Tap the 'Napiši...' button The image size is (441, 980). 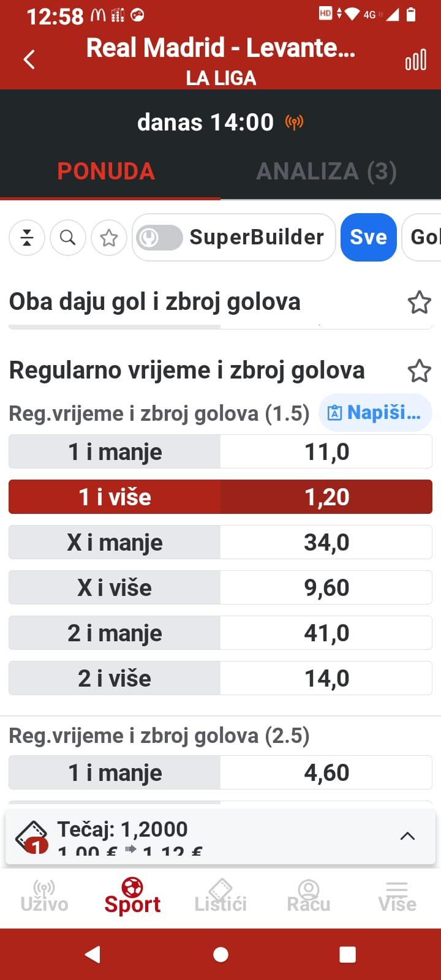[x=375, y=413]
